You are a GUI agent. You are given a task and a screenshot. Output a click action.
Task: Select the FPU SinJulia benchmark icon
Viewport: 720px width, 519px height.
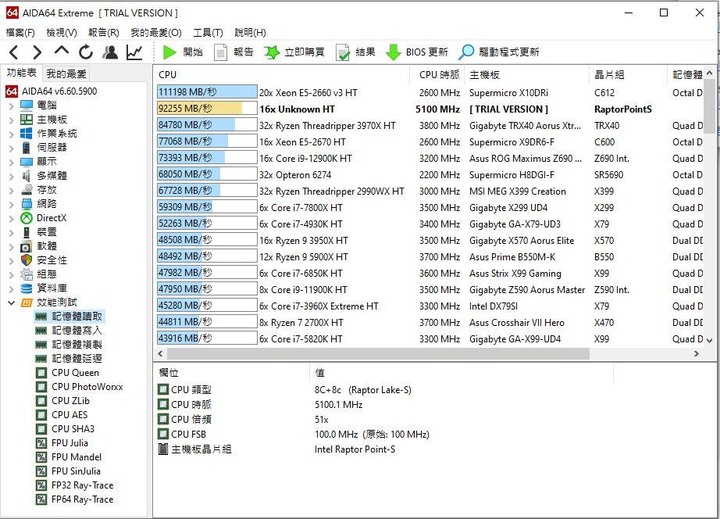pos(41,471)
